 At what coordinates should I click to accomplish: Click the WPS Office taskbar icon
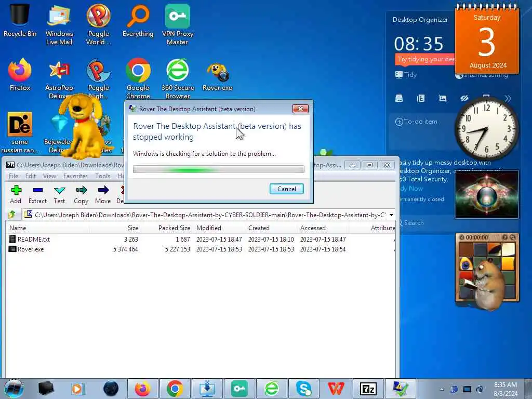tap(336, 389)
